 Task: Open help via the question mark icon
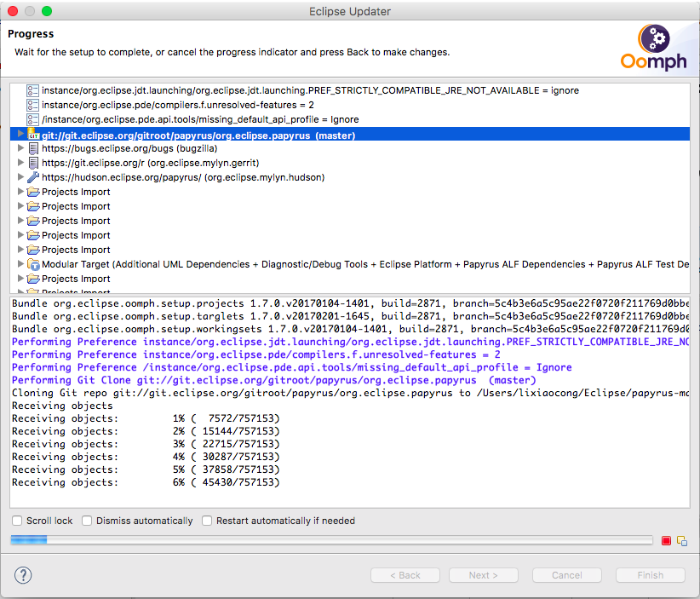click(24, 574)
